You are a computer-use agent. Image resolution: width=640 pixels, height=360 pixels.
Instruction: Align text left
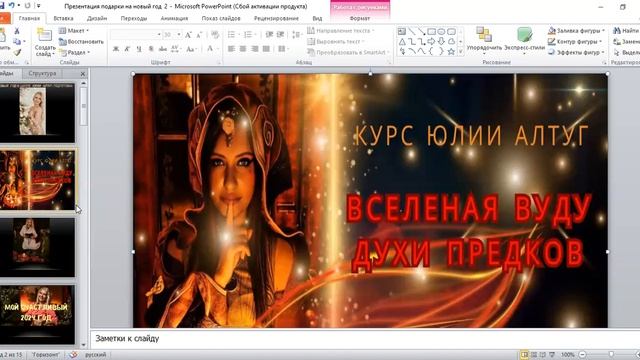[x=231, y=49]
